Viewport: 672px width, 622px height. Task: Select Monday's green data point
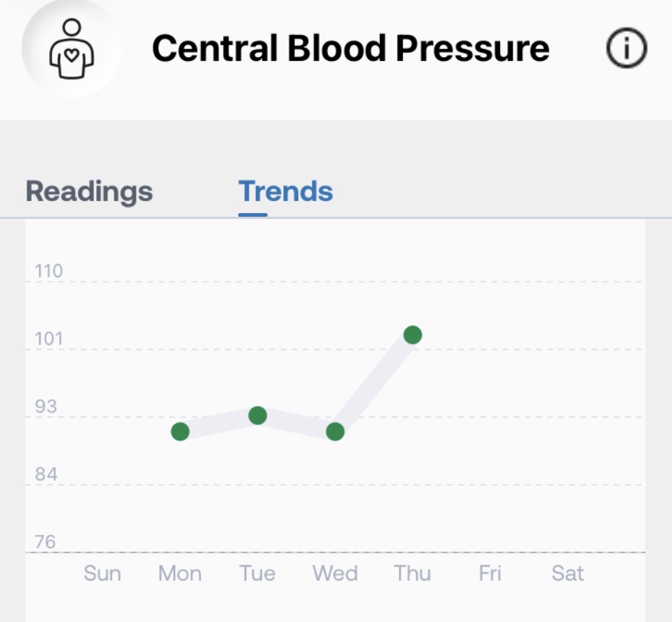point(180,431)
